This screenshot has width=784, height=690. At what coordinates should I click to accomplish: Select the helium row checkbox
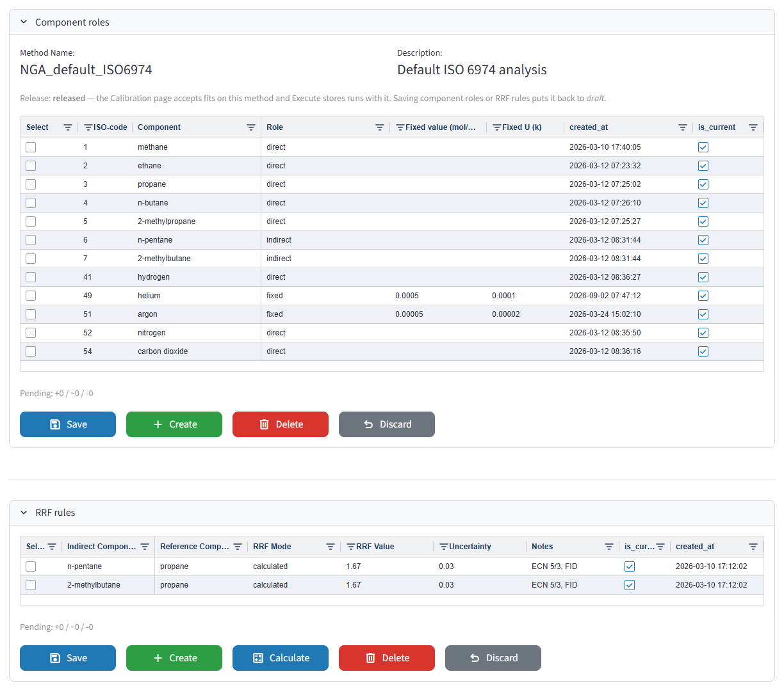coord(31,296)
